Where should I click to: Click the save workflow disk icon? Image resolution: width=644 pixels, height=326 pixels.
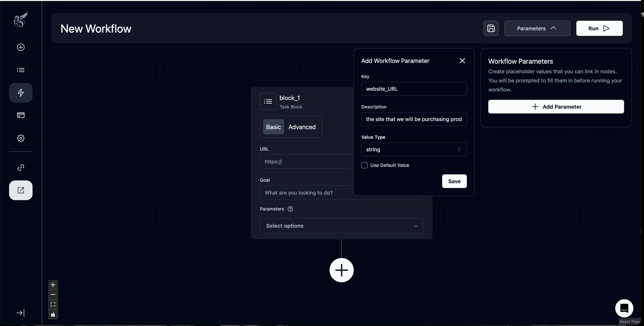491,28
